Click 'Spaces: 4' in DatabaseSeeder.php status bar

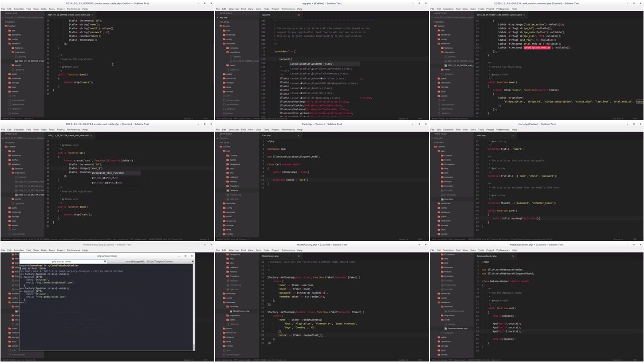coord(618,360)
